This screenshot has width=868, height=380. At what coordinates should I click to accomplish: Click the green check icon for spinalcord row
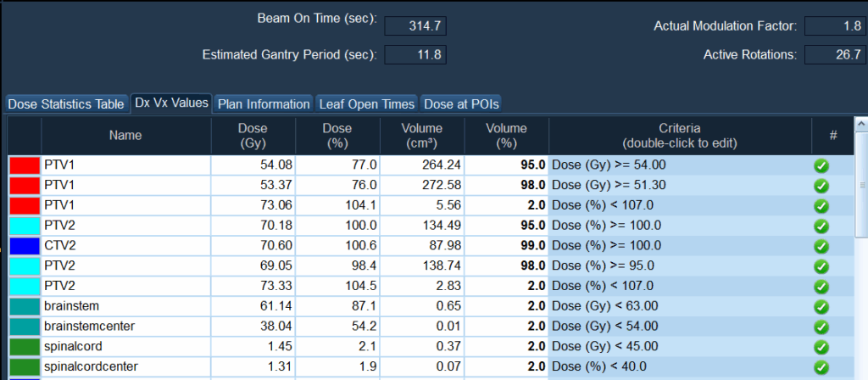tap(821, 347)
